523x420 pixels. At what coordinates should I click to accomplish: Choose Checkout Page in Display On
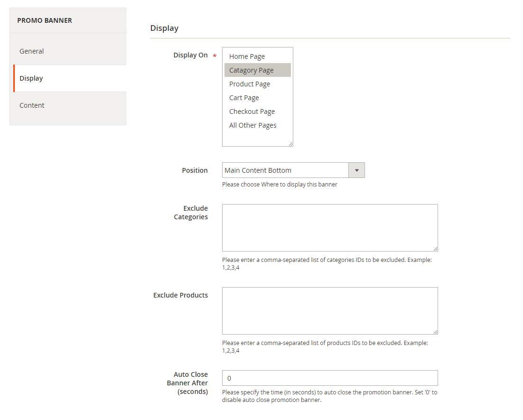(x=252, y=112)
